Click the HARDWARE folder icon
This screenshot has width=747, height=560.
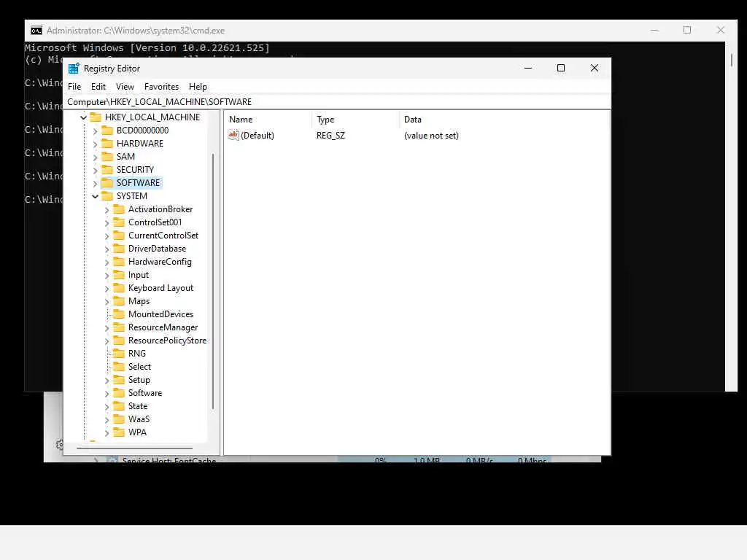pos(107,144)
